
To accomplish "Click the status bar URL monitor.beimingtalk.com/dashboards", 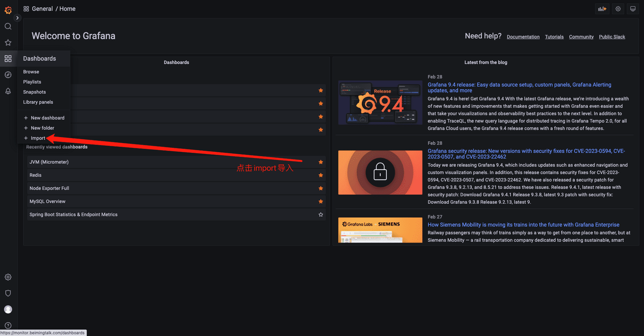I will coord(43,333).
